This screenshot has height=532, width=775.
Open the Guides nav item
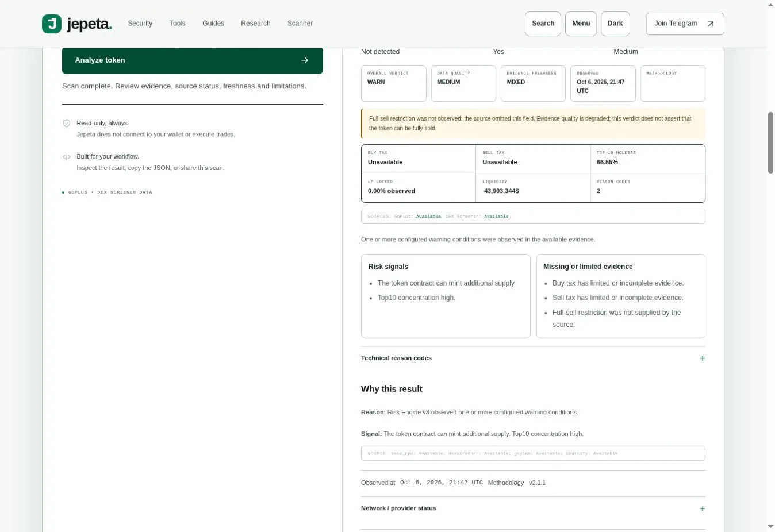point(213,24)
